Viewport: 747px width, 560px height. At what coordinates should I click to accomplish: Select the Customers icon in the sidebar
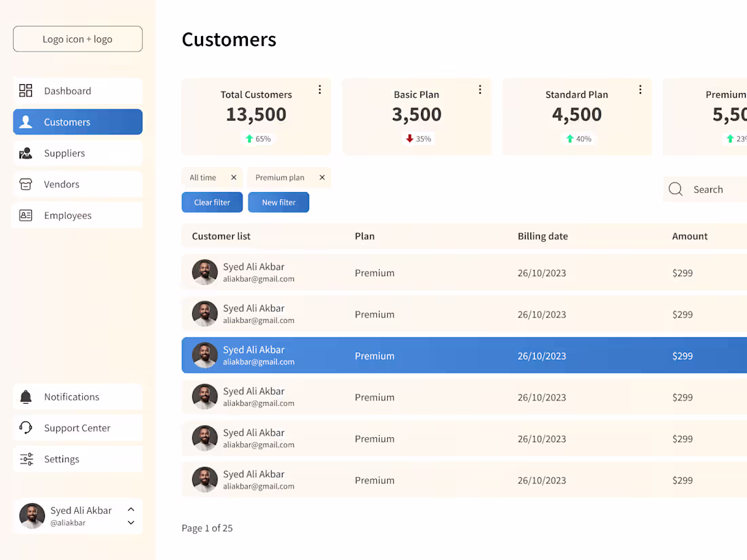coord(26,122)
